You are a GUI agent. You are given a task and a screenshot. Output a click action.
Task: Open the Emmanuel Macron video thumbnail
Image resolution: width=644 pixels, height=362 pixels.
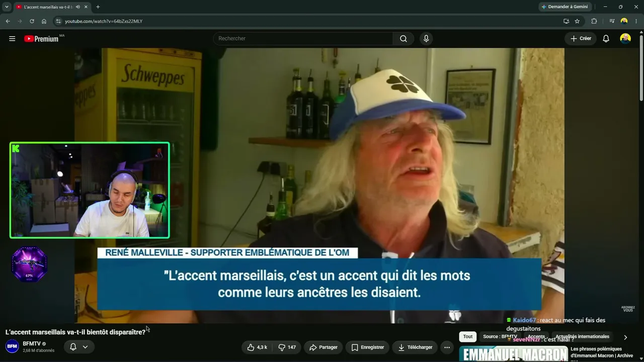[x=514, y=353]
